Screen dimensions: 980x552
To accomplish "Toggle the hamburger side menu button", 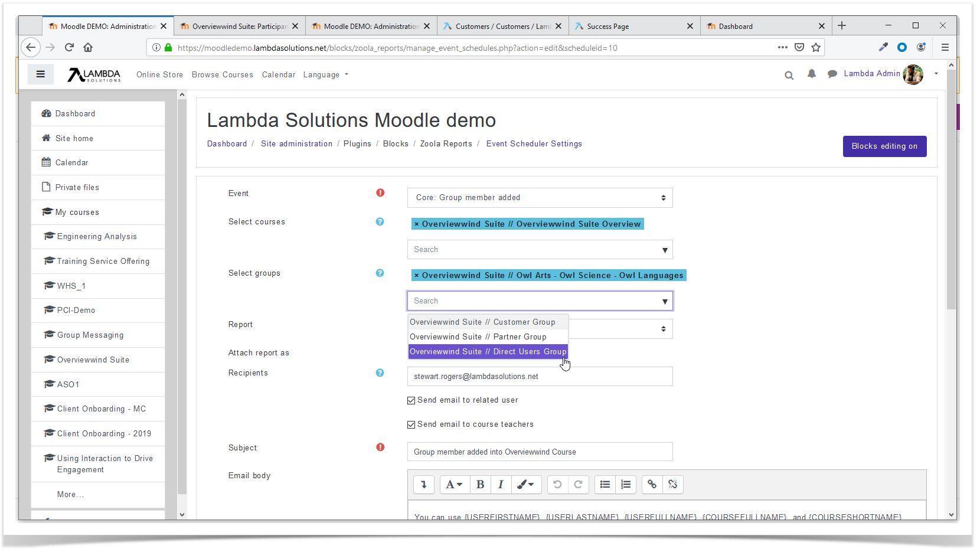I will [x=41, y=74].
